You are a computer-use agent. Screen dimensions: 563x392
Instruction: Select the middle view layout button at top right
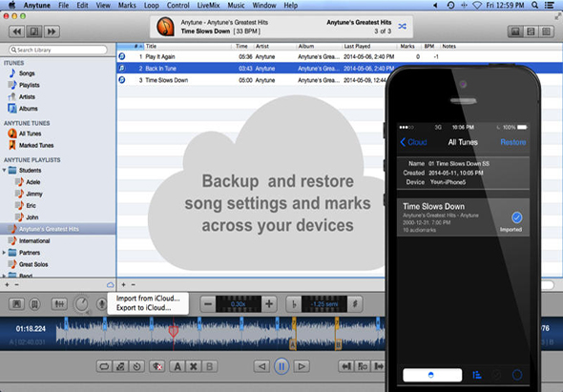click(531, 31)
